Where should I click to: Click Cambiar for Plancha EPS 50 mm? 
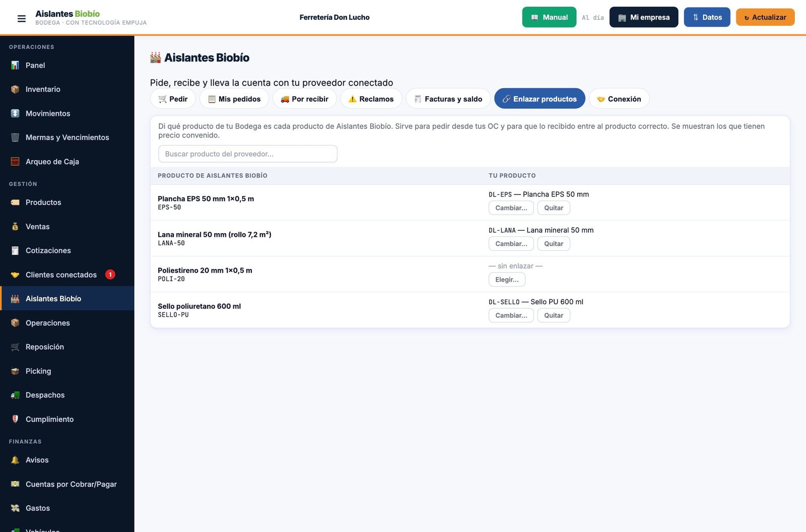point(511,208)
